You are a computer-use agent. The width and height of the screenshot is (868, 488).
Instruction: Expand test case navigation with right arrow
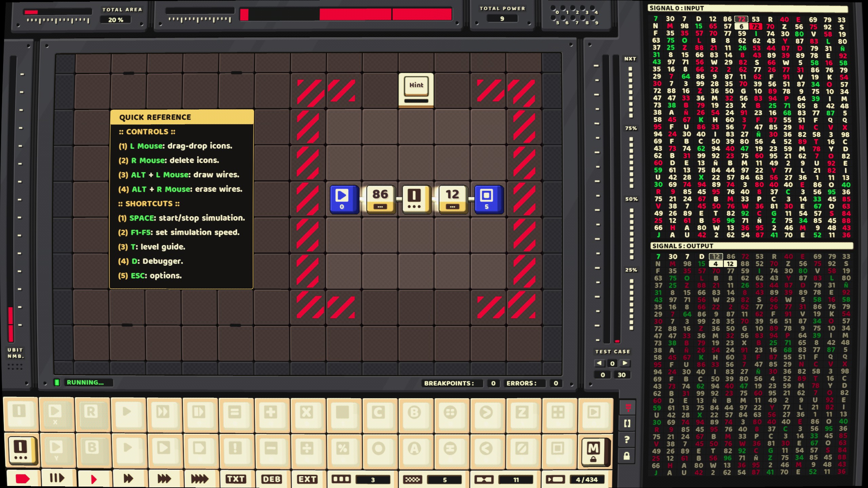tap(624, 363)
